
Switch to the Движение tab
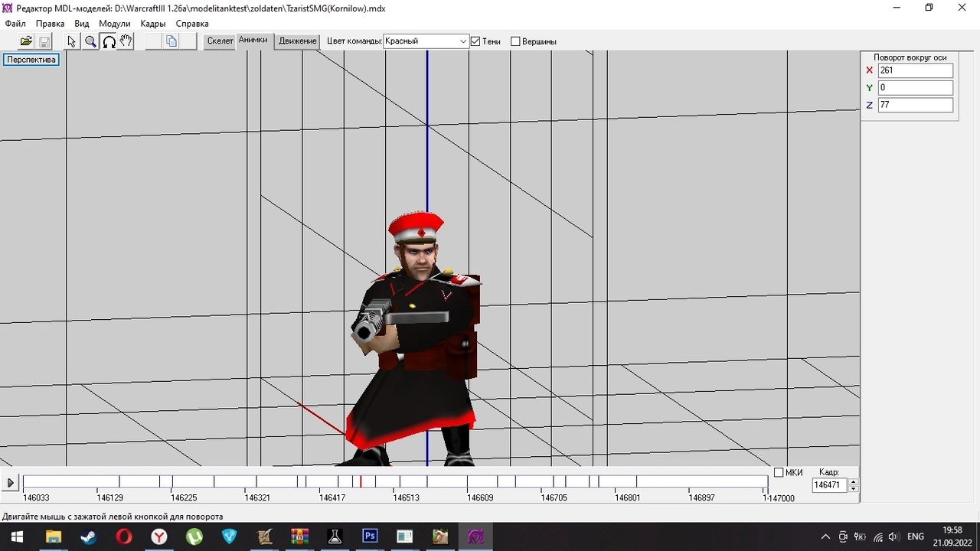pos(297,41)
